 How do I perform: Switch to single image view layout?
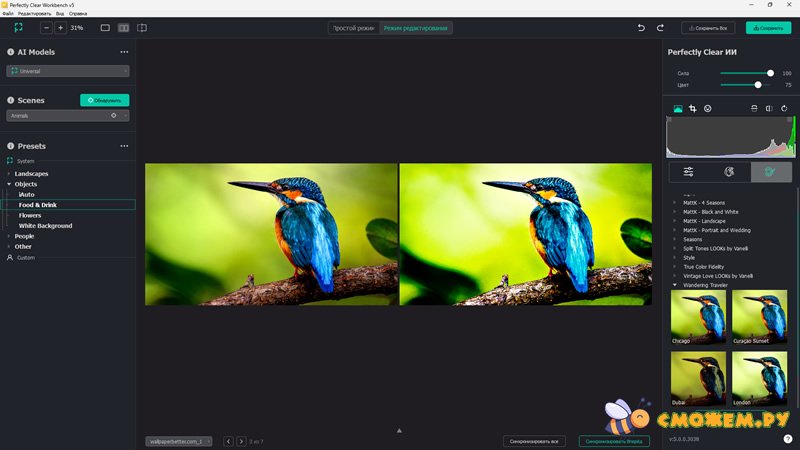(x=105, y=28)
